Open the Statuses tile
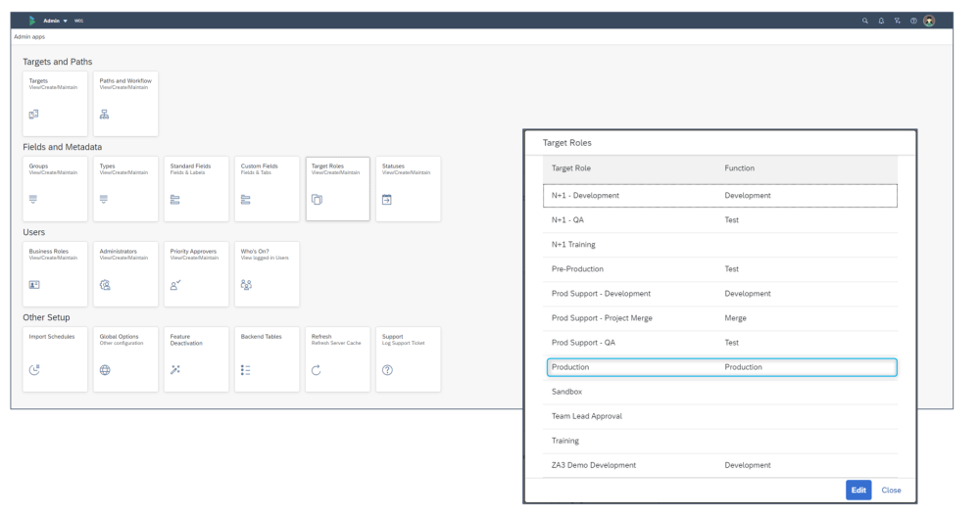Viewport: 980px width, 519px height. point(408,188)
